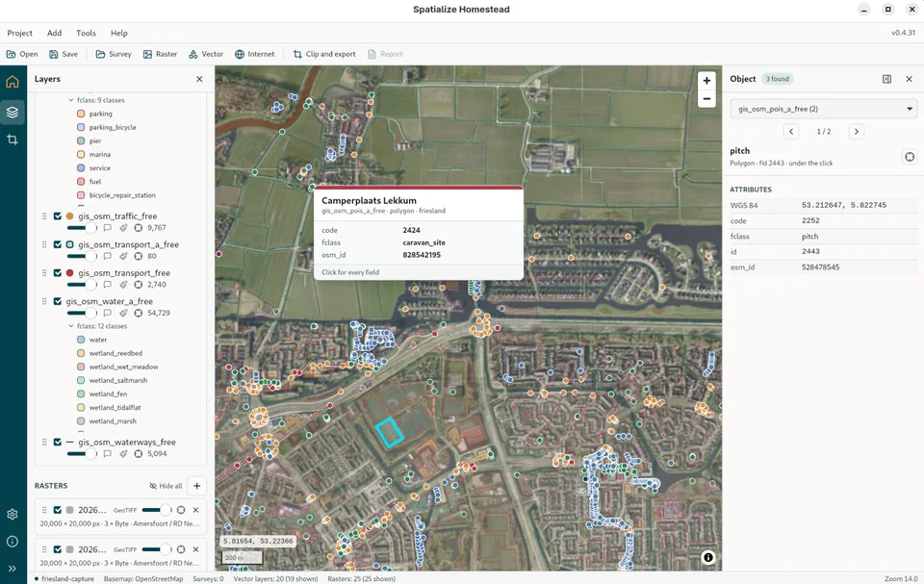
Task: Uncheck the gis_osm_water_a_free layer checkbox
Action: [x=57, y=301]
